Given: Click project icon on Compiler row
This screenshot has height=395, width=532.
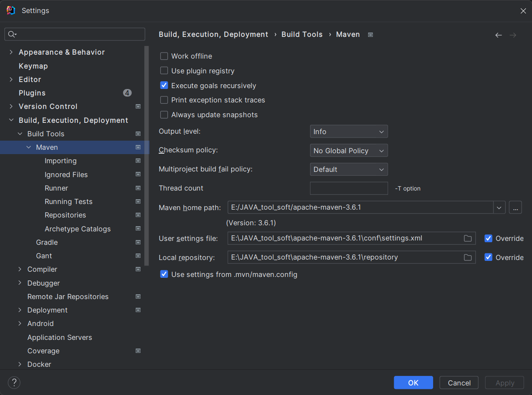Looking at the screenshot, I should (x=138, y=269).
